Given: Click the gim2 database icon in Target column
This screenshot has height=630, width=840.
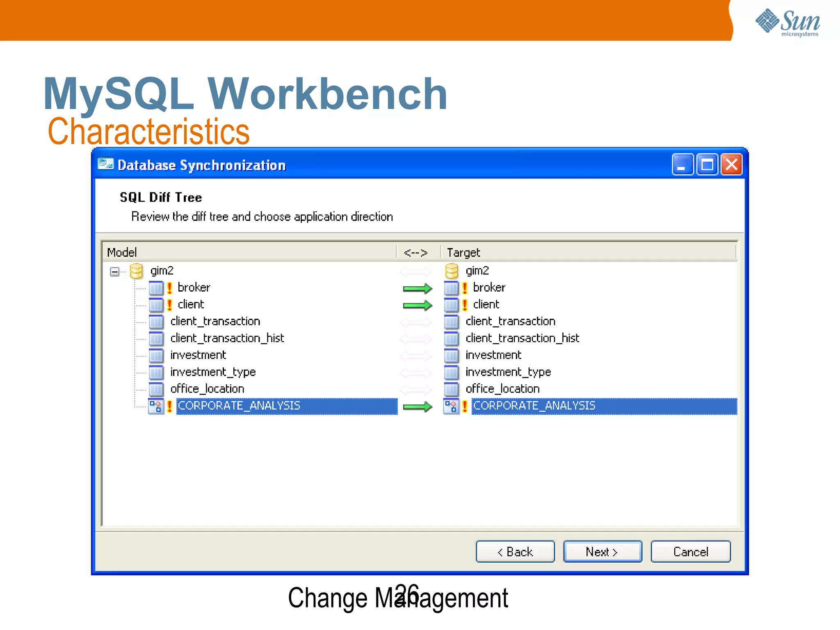Looking at the screenshot, I should tap(452, 271).
